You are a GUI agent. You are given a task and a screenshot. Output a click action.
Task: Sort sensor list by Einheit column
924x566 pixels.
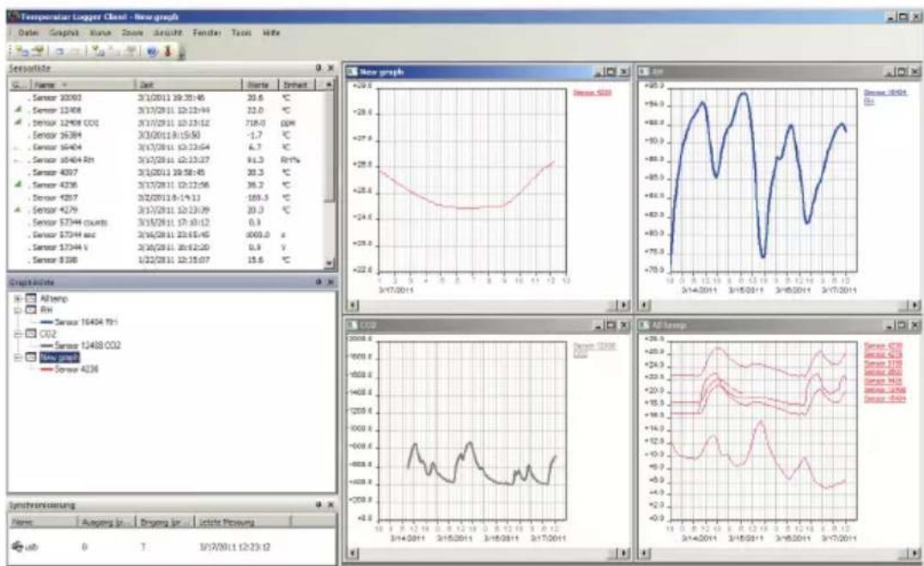[x=296, y=85]
